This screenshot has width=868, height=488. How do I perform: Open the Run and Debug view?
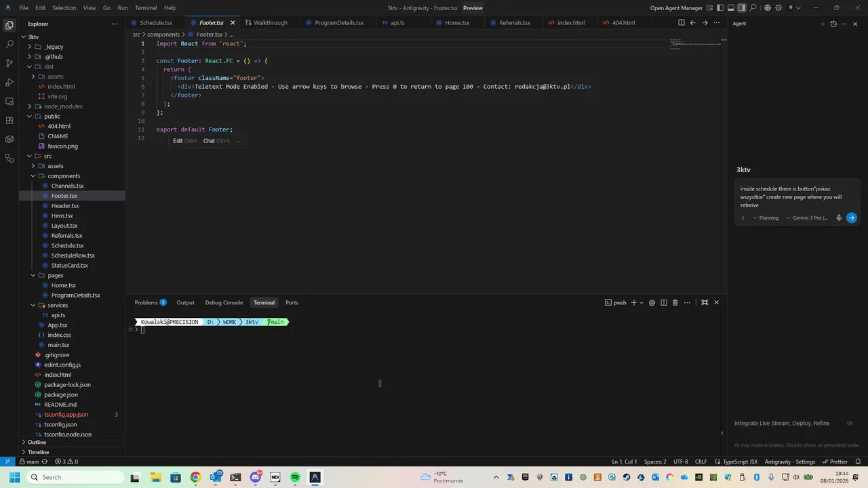click(x=9, y=82)
